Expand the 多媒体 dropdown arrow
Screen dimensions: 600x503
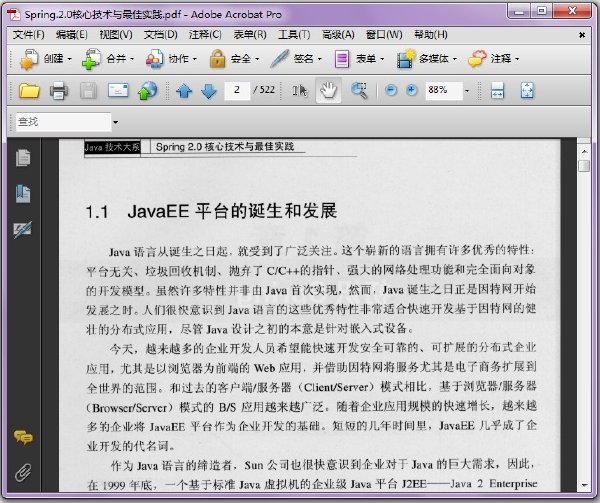click(455, 59)
